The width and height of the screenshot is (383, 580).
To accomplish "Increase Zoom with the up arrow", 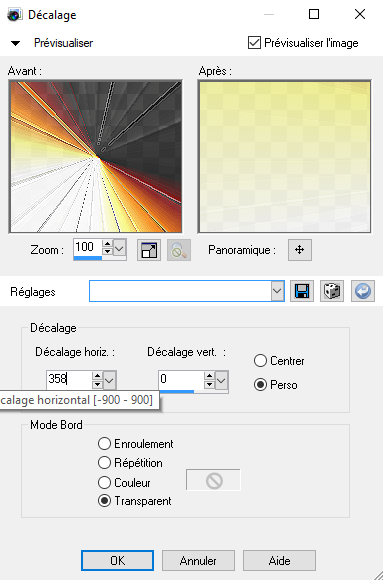I will 107,243.
